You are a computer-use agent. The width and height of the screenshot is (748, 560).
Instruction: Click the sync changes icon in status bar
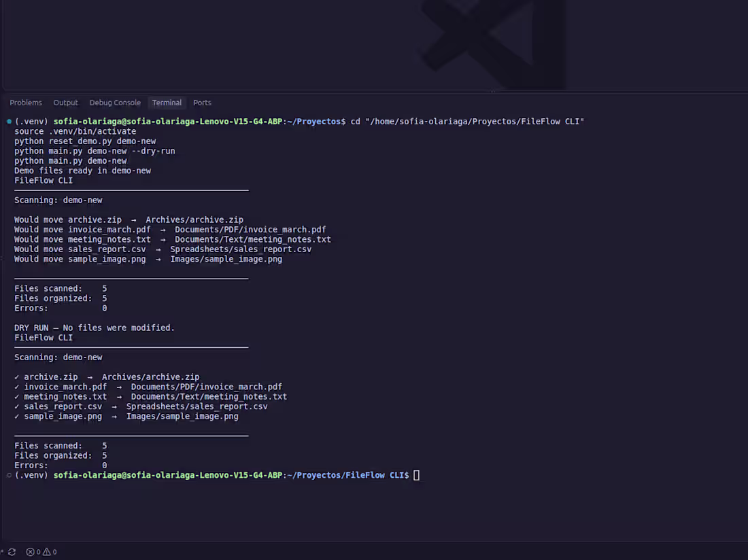pyautogui.click(x=12, y=552)
